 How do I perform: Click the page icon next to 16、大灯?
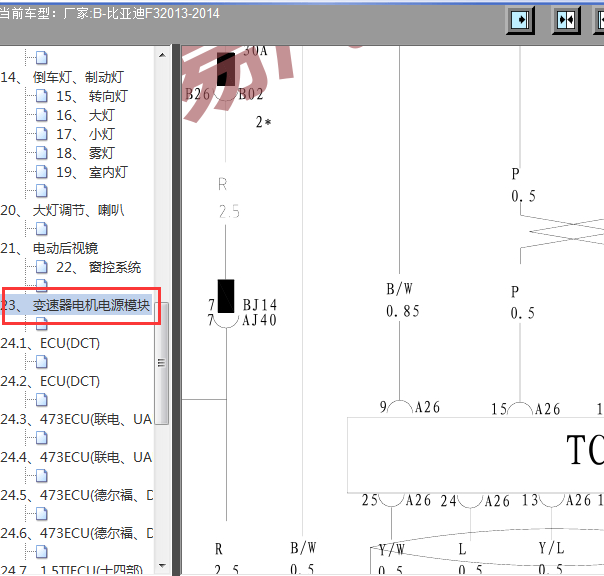(42, 115)
